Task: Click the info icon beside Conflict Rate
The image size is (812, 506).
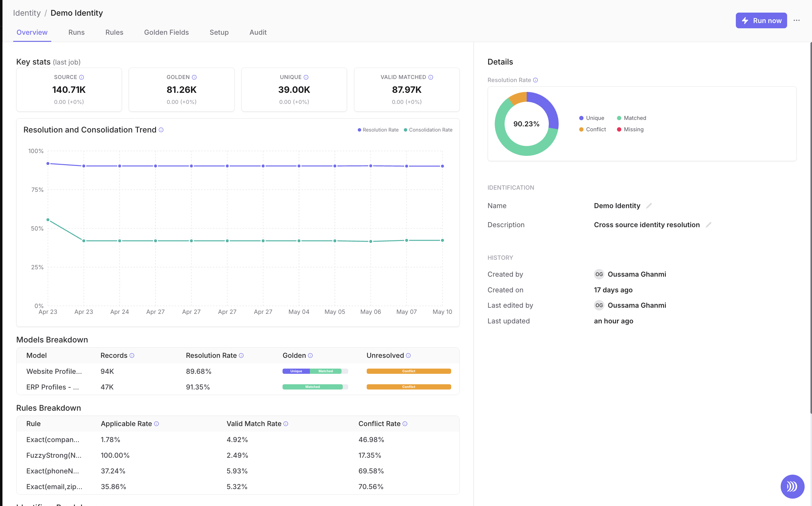Action: click(x=405, y=424)
